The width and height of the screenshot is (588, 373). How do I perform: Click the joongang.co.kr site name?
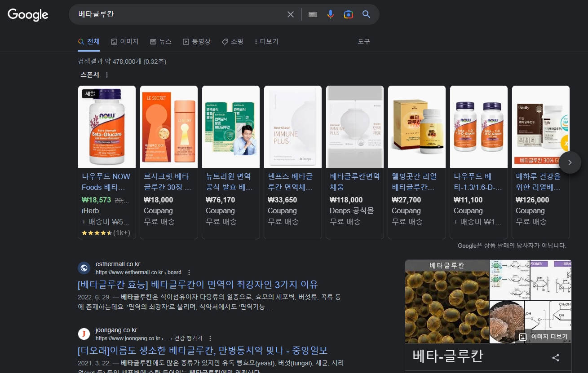tap(116, 330)
